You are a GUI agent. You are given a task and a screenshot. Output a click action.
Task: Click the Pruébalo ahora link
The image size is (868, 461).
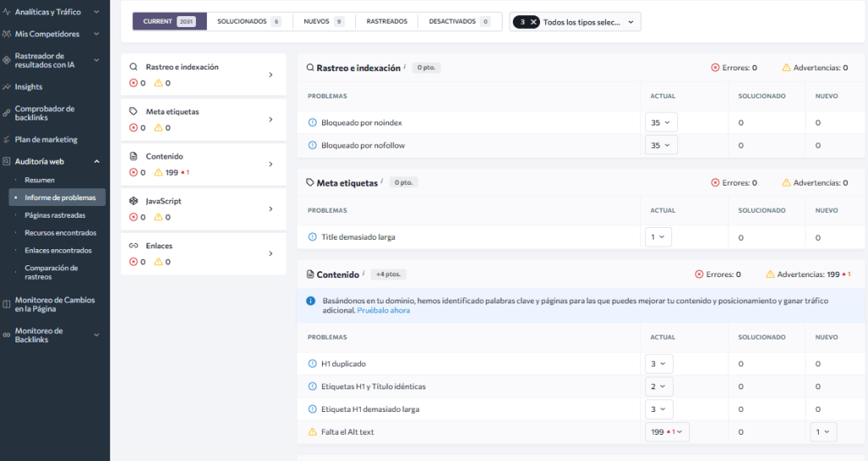tap(383, 311)
